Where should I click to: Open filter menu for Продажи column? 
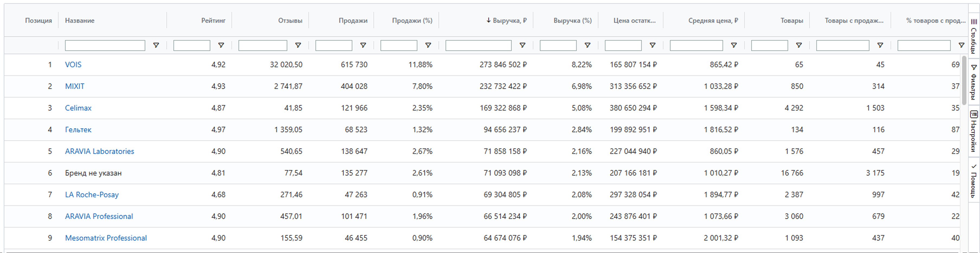click(x=363, y=45)
